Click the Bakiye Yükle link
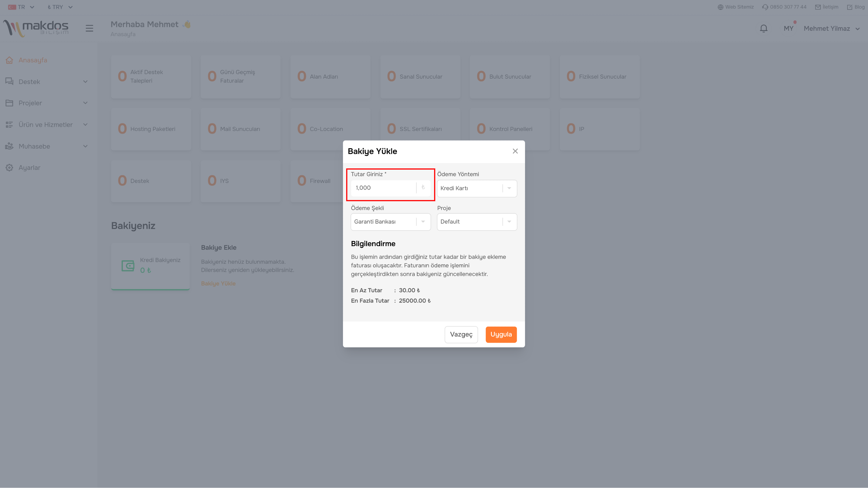Image resolution: width=868 pixels, height=488 pixels. point(218,284)
